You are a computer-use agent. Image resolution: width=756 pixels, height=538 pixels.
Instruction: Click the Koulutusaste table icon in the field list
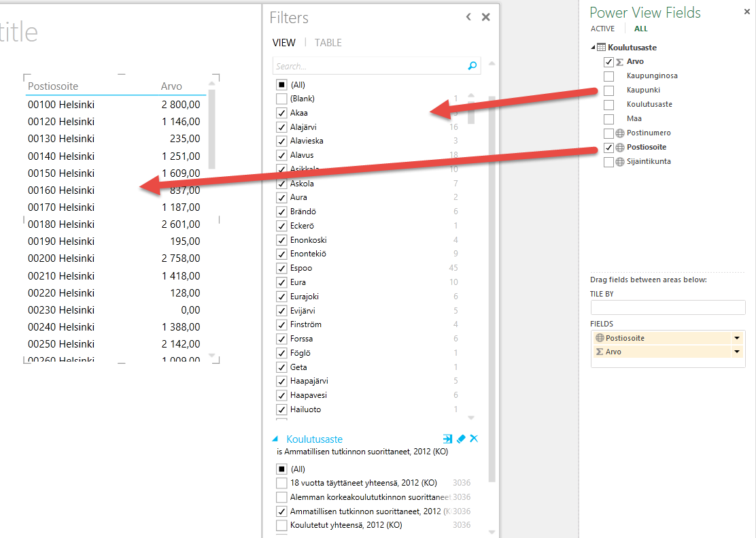601,48
